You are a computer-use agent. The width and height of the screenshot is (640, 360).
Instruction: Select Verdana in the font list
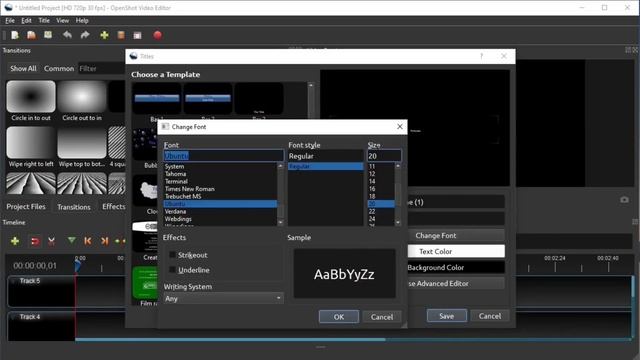coord(176,211)
